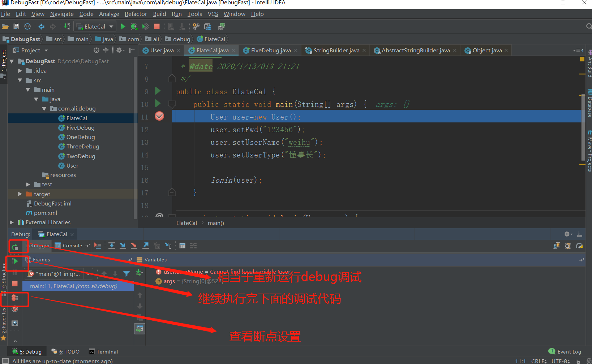Save all files with the floppy icon
This screenshot has width=592, height=364.
(x=16, y=26)
